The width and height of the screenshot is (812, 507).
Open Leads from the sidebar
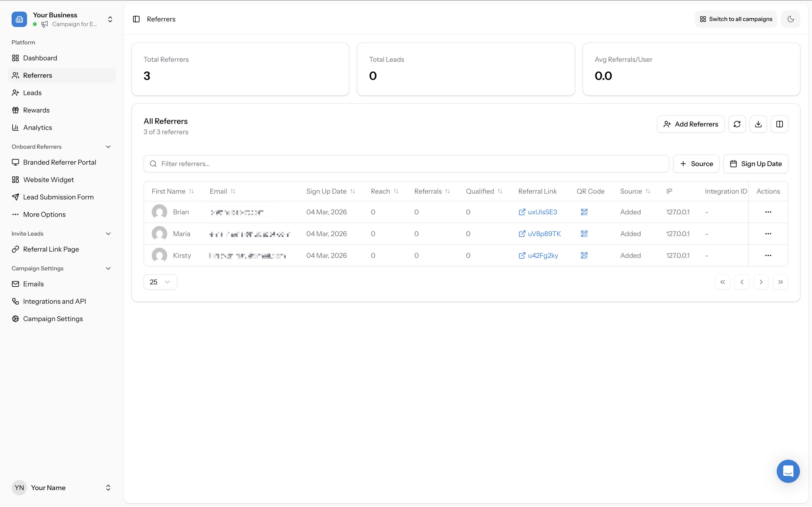(x=32, y=92)
